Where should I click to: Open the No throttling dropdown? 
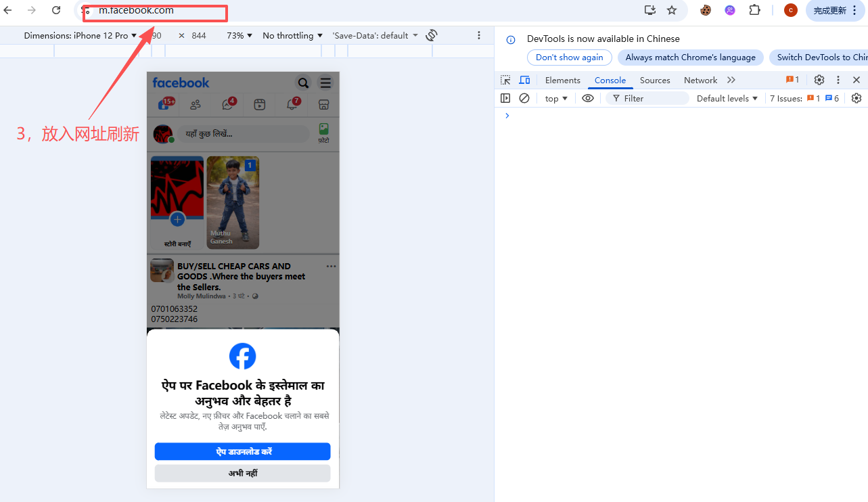click(292, 35)
